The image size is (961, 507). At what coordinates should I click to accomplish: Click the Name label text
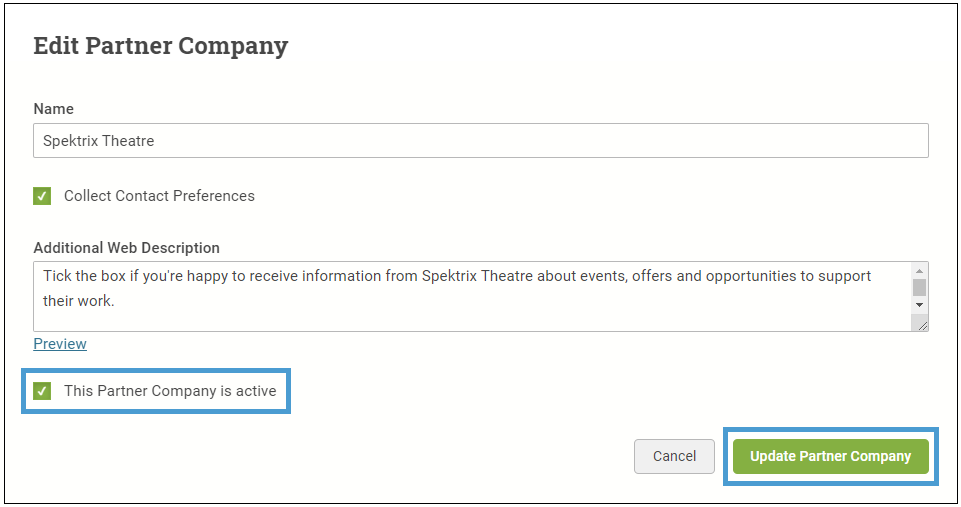point(53,109)
